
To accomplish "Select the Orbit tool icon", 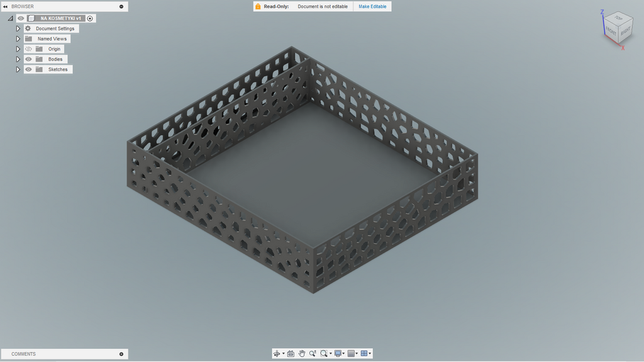I will (277, 353).
